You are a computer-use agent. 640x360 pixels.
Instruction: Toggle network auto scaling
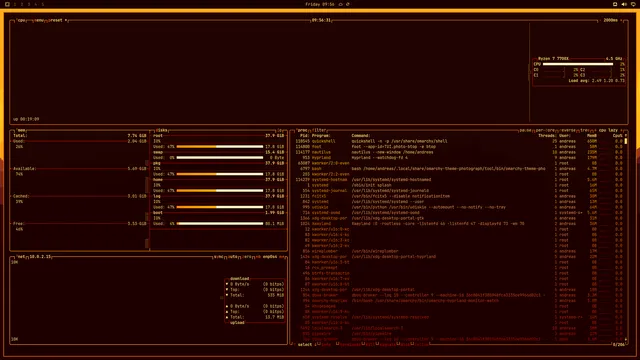pos(233,257)
